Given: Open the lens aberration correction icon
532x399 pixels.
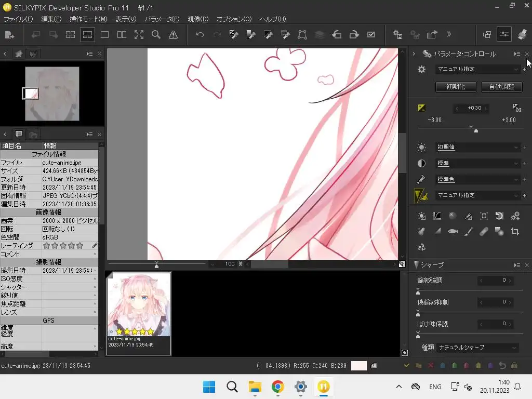Looking at the screenshot, I should click(484, 216).
